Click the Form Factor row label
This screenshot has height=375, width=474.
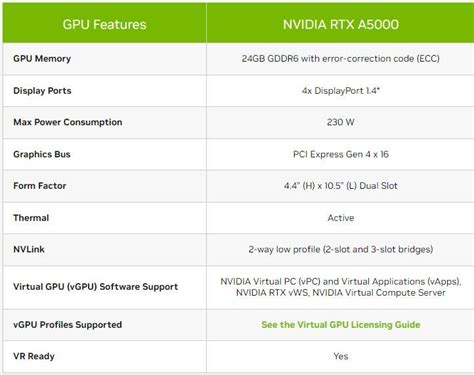(40, 186)
